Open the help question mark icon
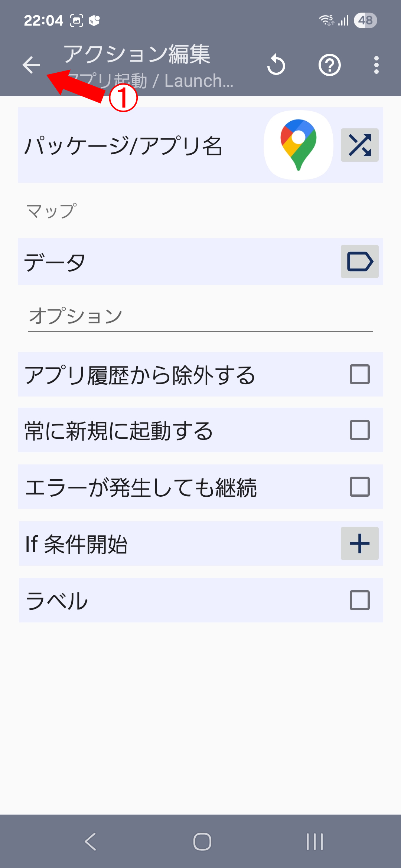Viewport: 401px width, 868px height. click(330, 65)
